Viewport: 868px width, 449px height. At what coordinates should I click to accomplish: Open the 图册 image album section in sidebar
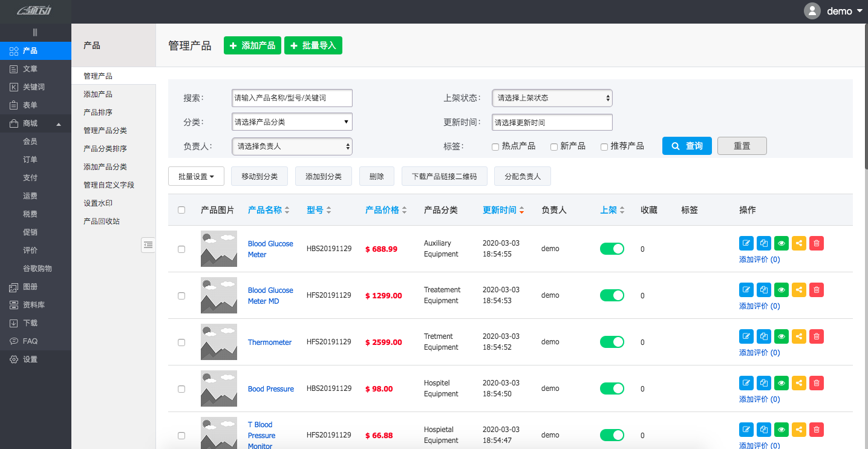click(27, 286)
